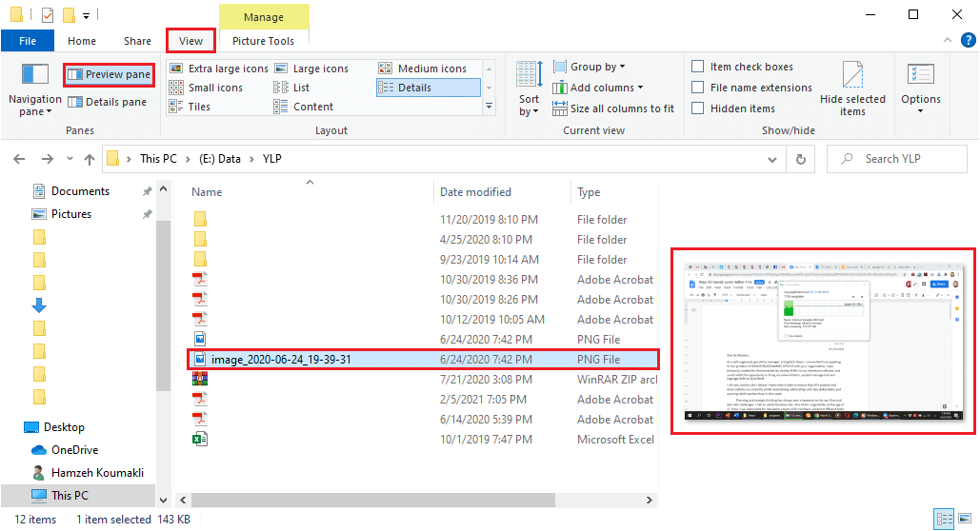980x531 pixels.
Task: Enable File name extensions checkbox
Action: pos(698,88)
